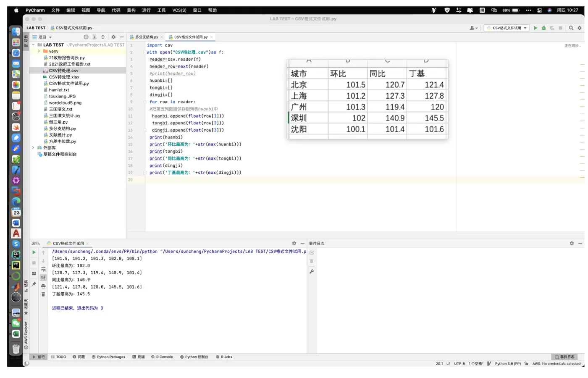This screenshot has width=588, height=378.
Task: Open the user account icon dropdown
Action: point(473,28)
